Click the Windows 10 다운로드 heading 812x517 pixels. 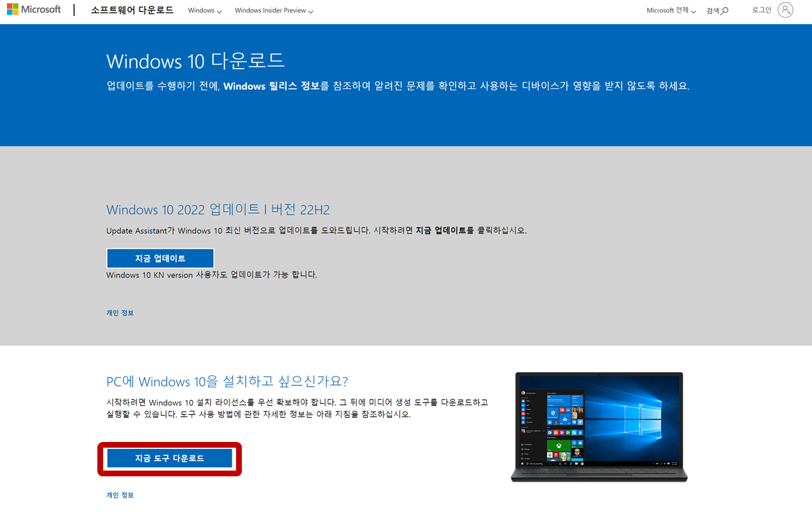coord(195,61)
